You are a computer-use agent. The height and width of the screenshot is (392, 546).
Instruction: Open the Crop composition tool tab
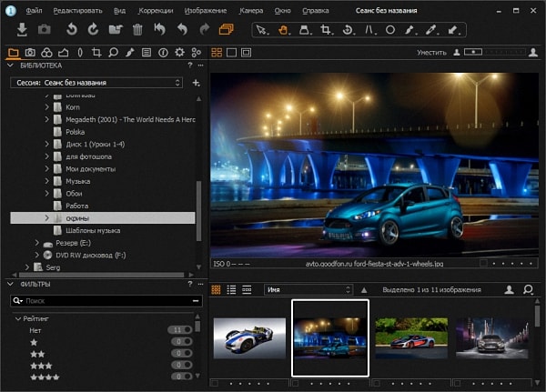96,53
